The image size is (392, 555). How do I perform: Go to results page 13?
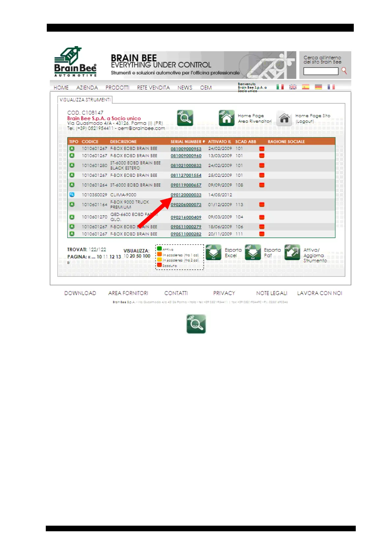click(x=119, y=256)
